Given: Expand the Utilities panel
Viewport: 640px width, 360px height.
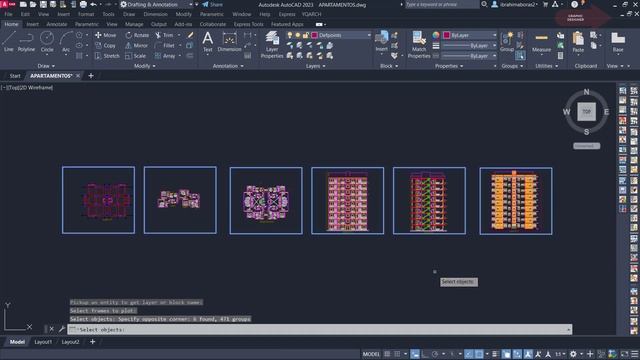Looking at the screenshot, I should tap(546, 66).
